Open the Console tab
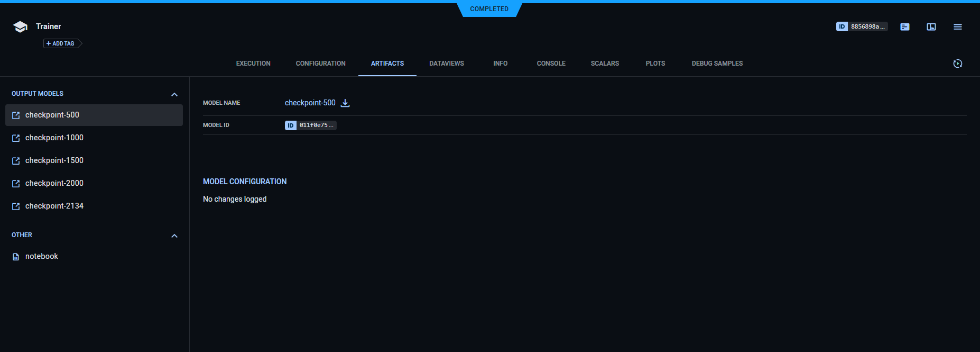980x352 pixels. [x=551, y=64]
